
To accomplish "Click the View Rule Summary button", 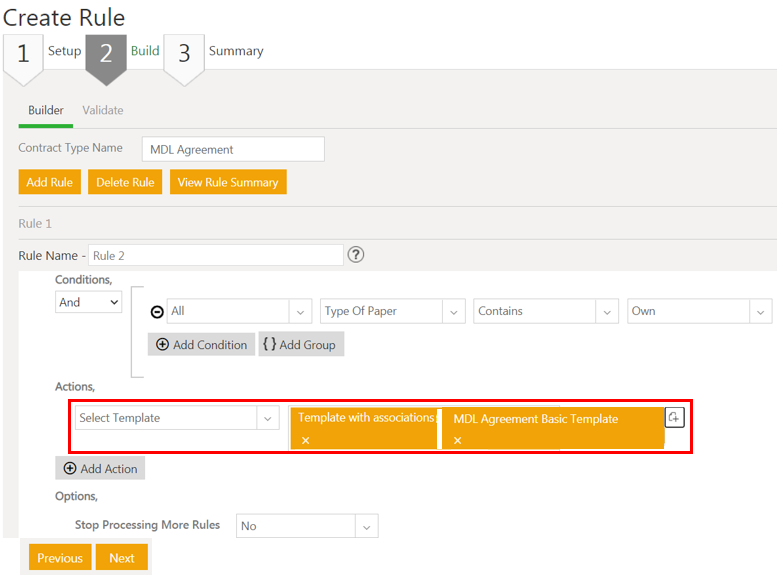I will coord(228,182).
